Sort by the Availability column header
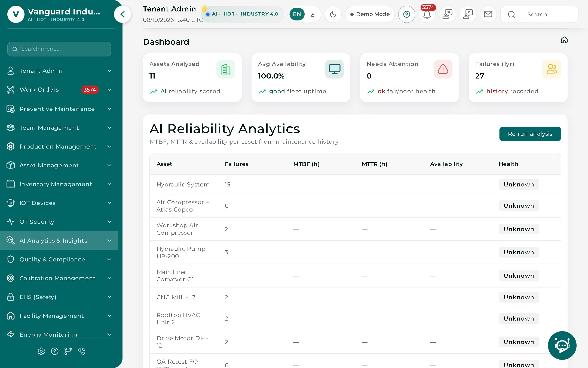 click(446, 164)
